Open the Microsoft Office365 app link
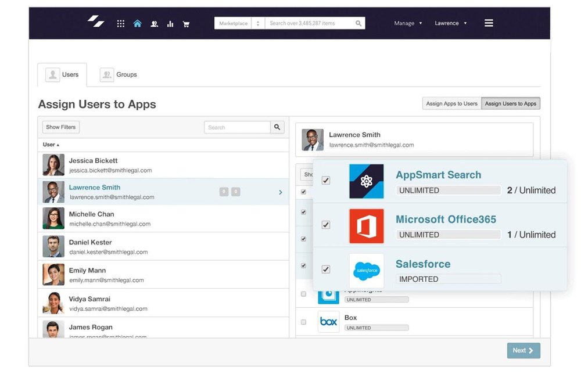The width and height of the screenshot is (581, 392). [x=446, y=220]
